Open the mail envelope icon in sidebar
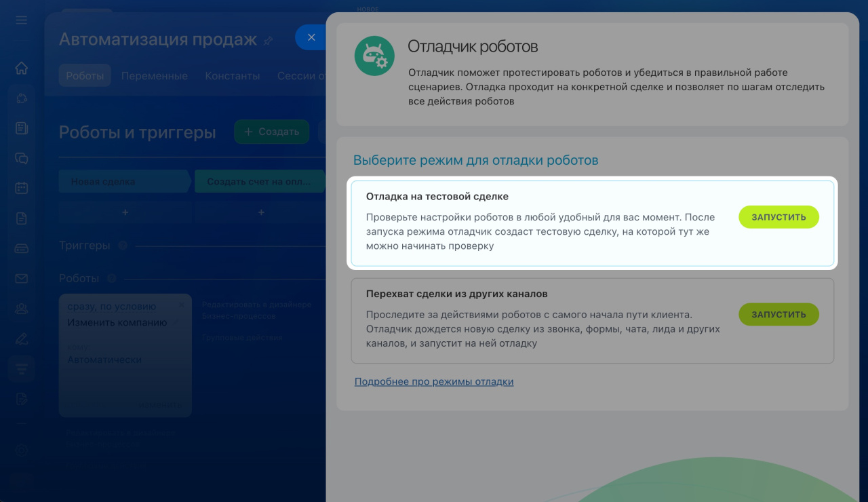The height and width of the screenshot is (502, 868). (22, 278)
